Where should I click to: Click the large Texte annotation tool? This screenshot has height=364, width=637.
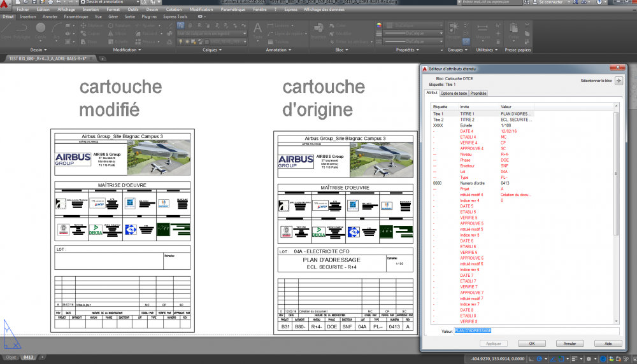pos(257,31)
